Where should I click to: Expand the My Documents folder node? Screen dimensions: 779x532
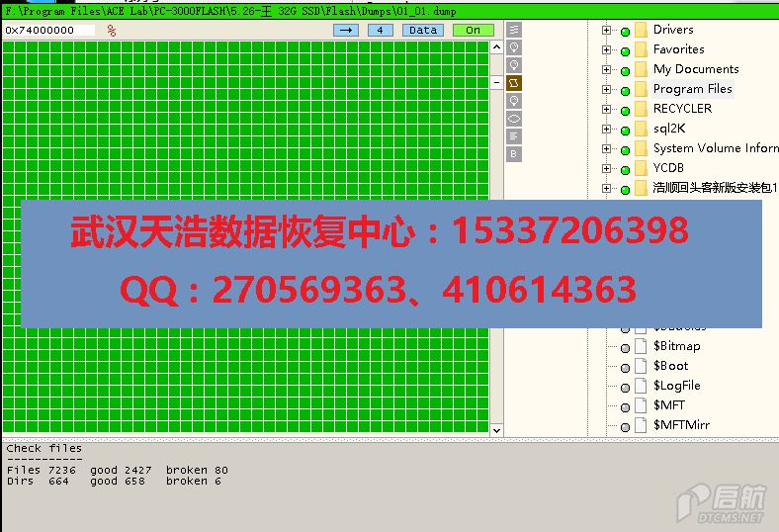606,69
